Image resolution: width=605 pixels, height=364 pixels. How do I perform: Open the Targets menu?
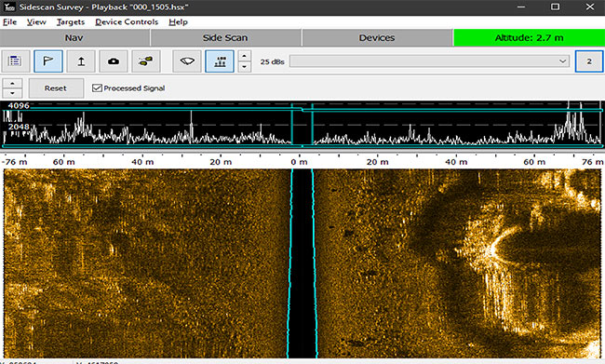click(71, 22)
